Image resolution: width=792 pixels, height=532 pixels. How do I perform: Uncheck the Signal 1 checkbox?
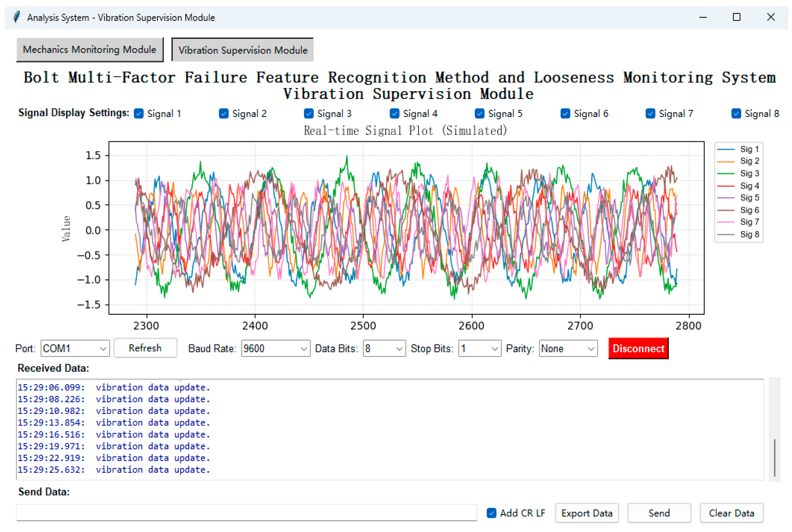(x=139, y=114)
